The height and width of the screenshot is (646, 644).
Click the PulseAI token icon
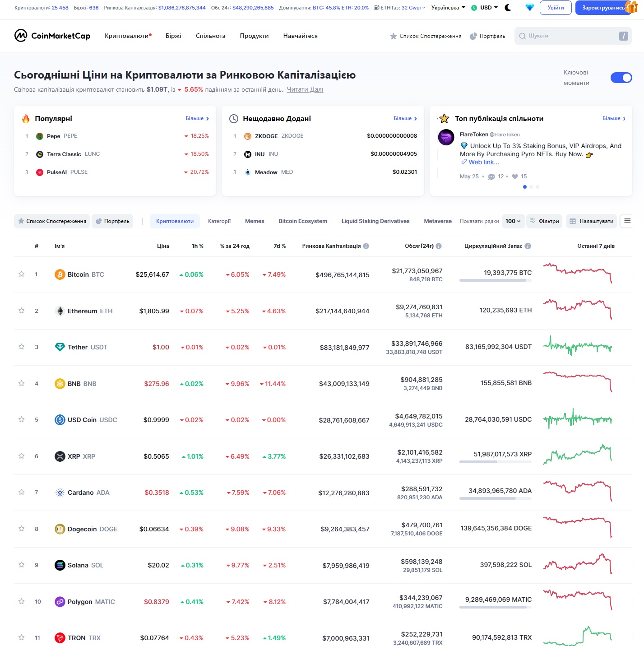tap(40, 172)
